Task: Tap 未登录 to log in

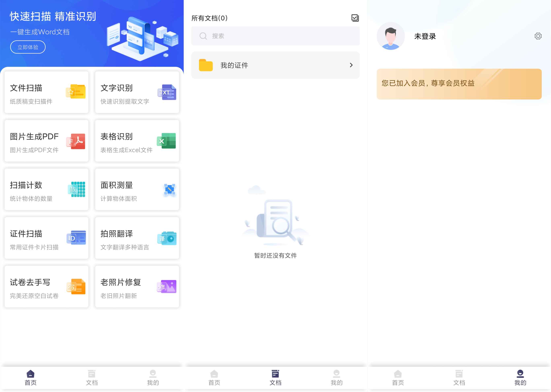Action: [426, 36]
